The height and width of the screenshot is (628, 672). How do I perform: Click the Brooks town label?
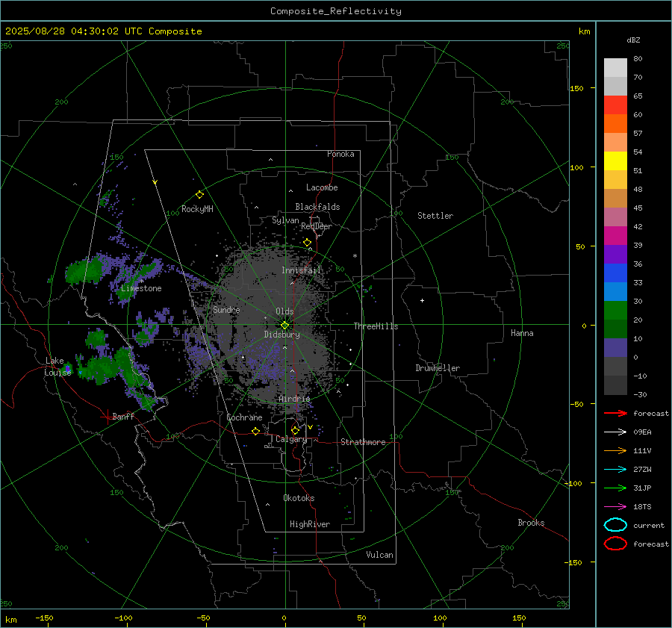tap(531, 523)
